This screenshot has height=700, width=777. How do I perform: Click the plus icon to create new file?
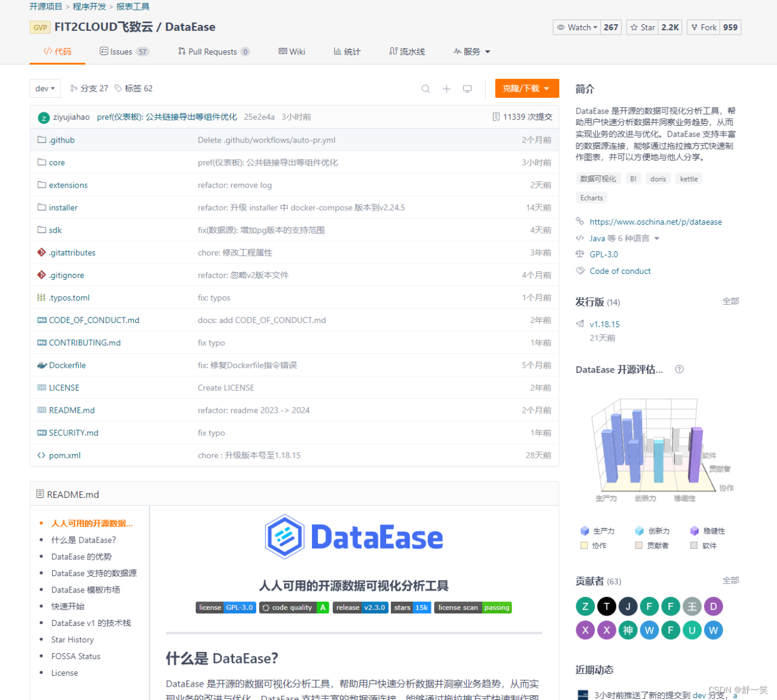446,89
